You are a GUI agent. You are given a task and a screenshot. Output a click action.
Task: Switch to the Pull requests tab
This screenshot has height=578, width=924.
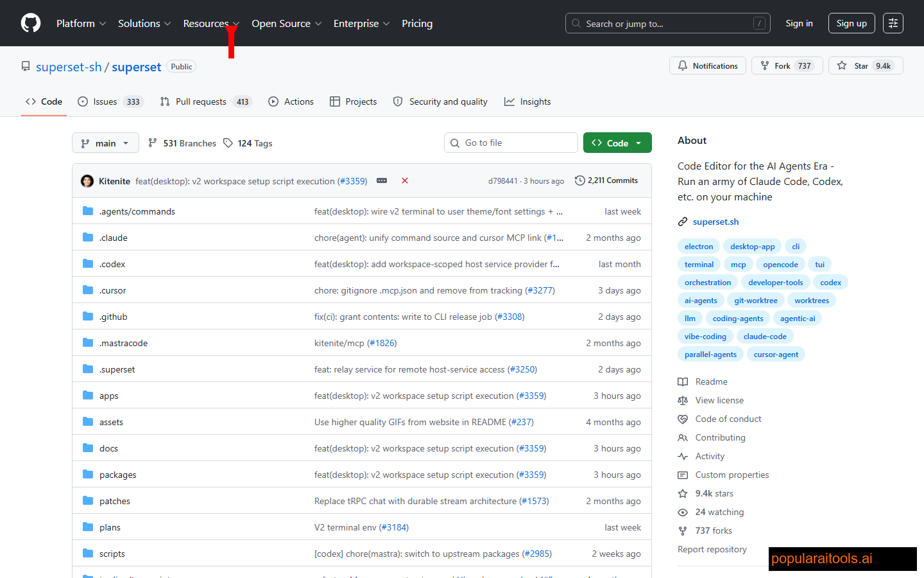200,101
